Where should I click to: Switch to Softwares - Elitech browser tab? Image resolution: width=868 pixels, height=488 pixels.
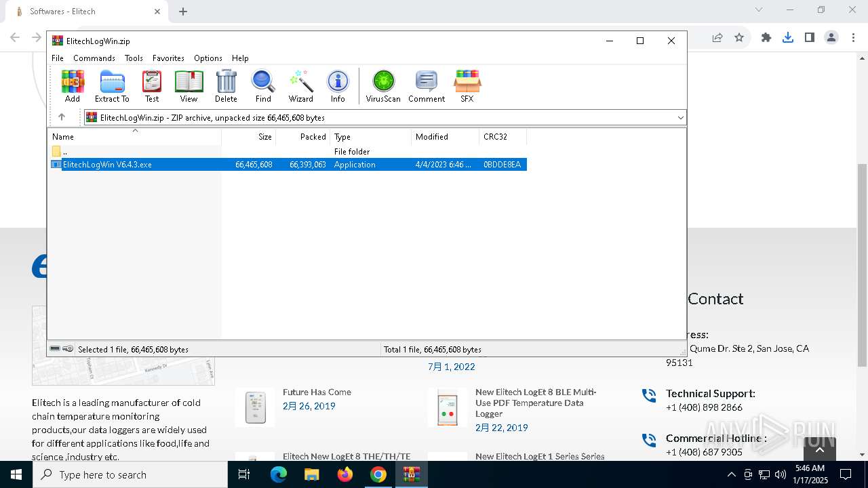pyautogui.click(x=85, y=12)
